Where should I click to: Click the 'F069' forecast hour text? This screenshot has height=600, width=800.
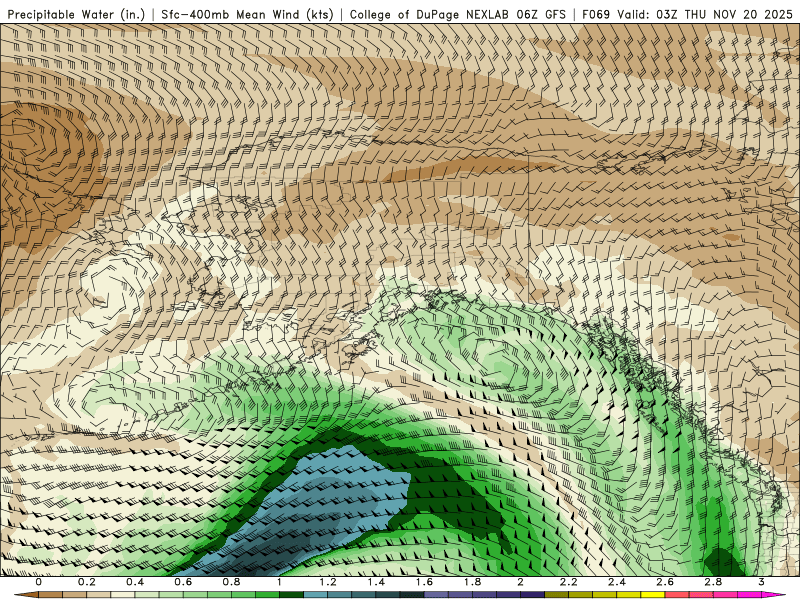(596, 14)
